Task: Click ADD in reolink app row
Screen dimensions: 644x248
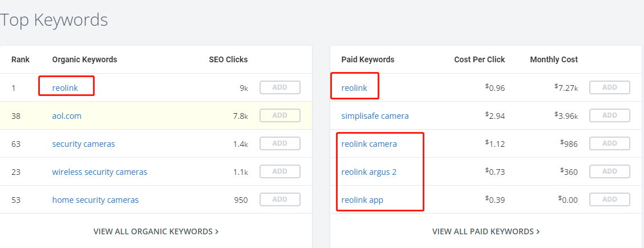Action: pos(610,199)
